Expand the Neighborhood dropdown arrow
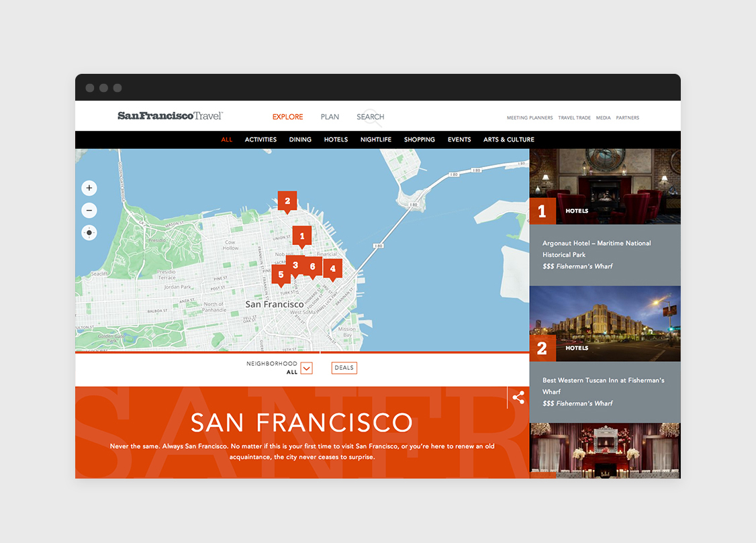756x543 pixels. [306, 368]
